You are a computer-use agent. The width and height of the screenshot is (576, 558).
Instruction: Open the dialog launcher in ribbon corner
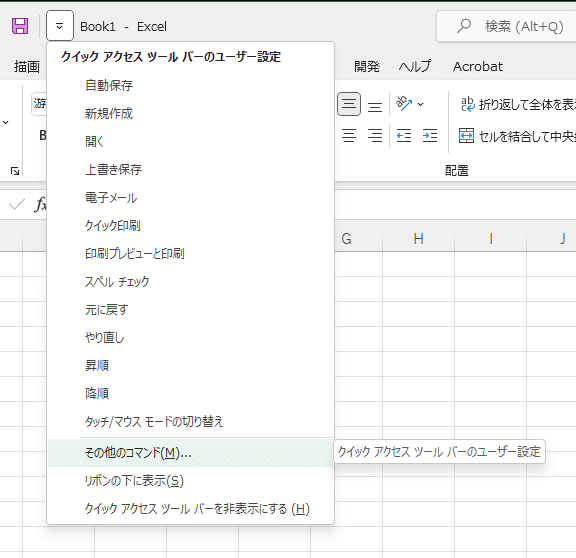tap(15, 171)
